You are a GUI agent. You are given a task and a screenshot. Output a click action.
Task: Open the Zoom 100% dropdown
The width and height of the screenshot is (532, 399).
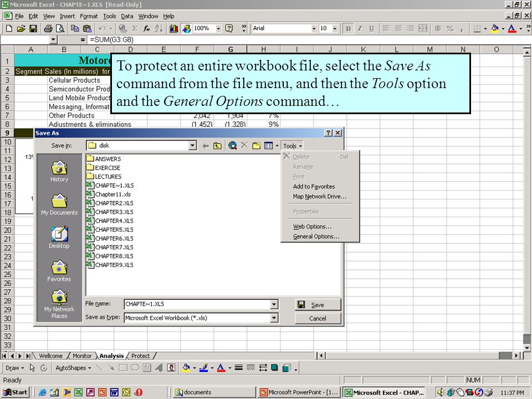click(218, 28)
